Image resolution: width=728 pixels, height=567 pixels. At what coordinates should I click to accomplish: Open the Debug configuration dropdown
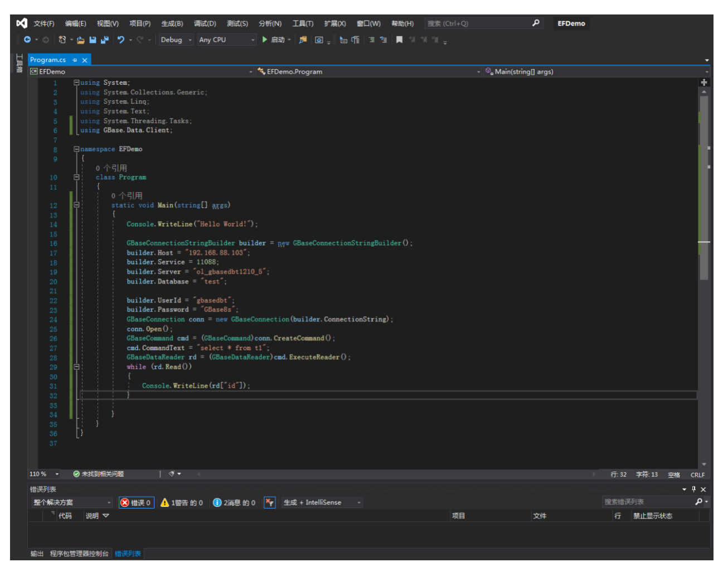pyautogui.click(x=176, y=40)
